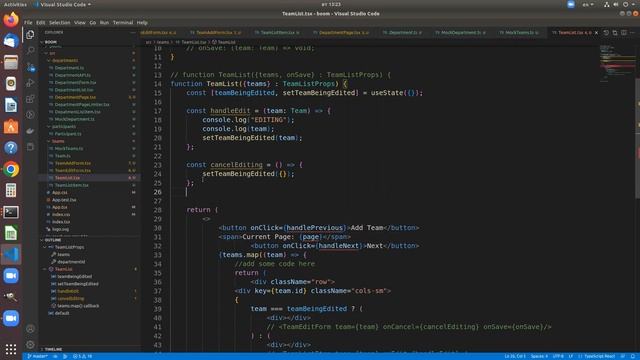Screen dimensions: 640x360
Task: Switch to the DepartmentPage.tsx editor tab
Action: (x=343, y=32)
